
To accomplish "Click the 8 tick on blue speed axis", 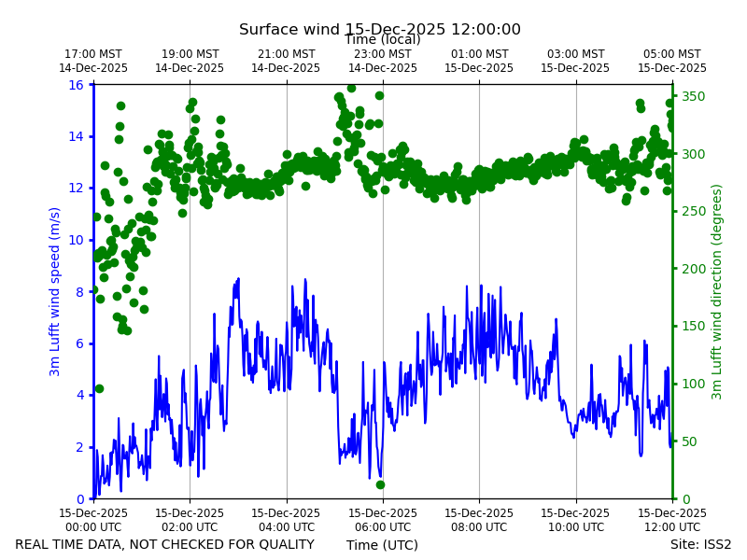I will pos(79,292).
